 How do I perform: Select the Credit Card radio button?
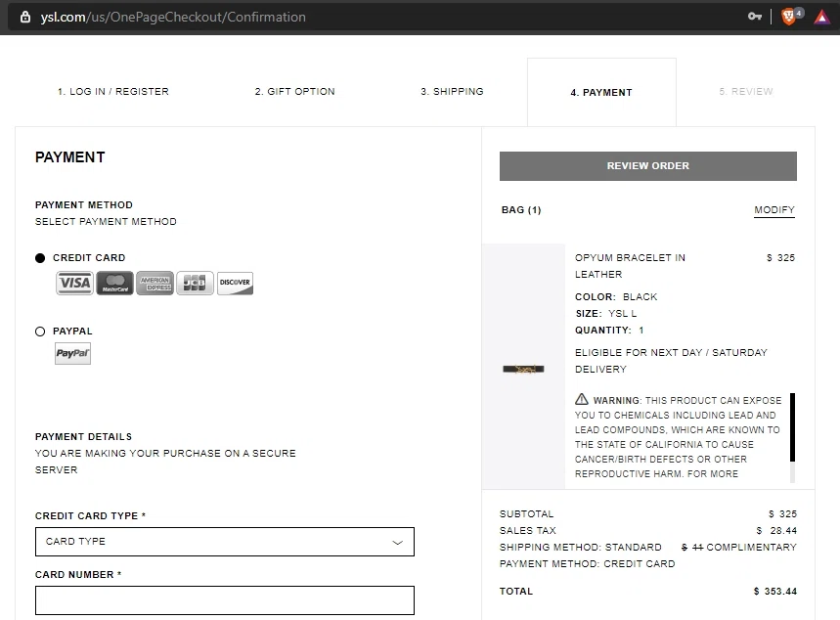[40, 258]
